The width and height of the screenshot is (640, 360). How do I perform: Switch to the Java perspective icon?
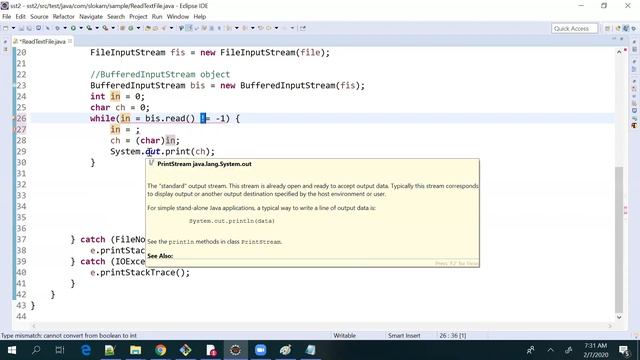click(x=626, y=28)
